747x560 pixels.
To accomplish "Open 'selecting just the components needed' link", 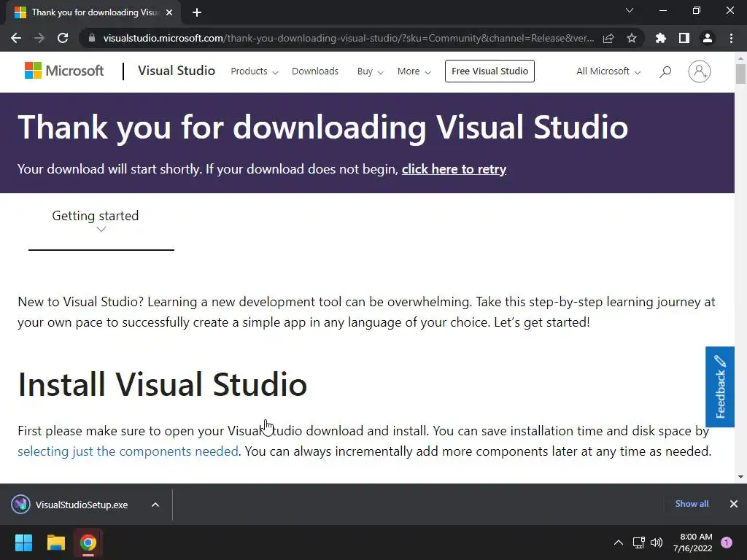I will tap(128, 451).
